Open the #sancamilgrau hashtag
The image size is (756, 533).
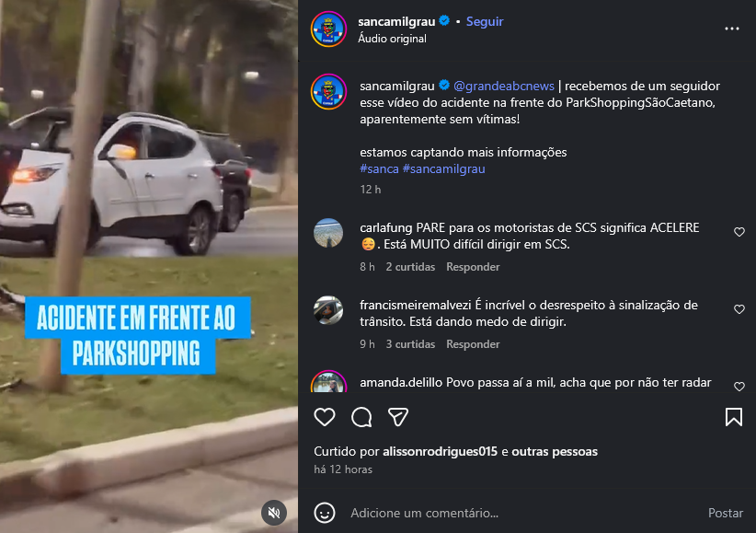point(444,169)
